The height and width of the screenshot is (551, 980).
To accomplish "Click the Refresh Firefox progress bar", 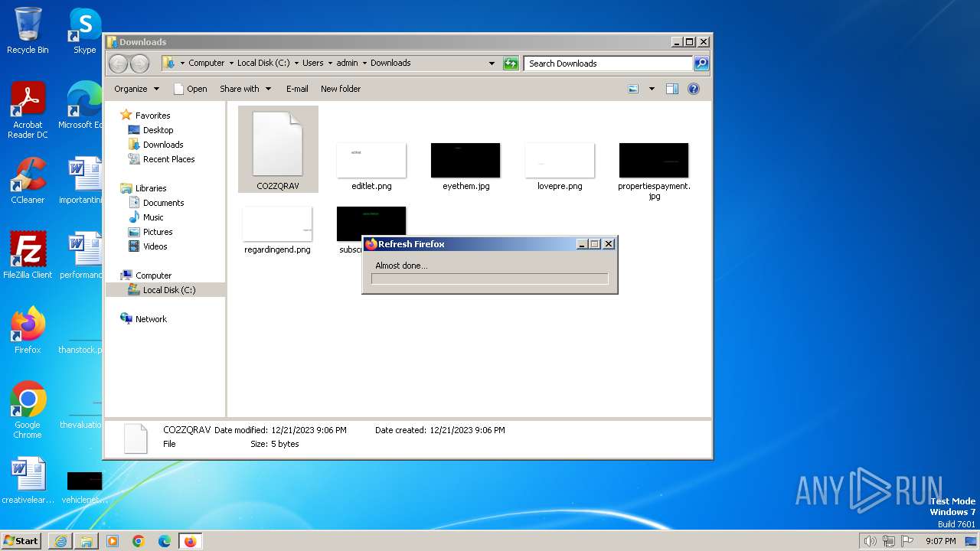I will click(x=490, y=279).
